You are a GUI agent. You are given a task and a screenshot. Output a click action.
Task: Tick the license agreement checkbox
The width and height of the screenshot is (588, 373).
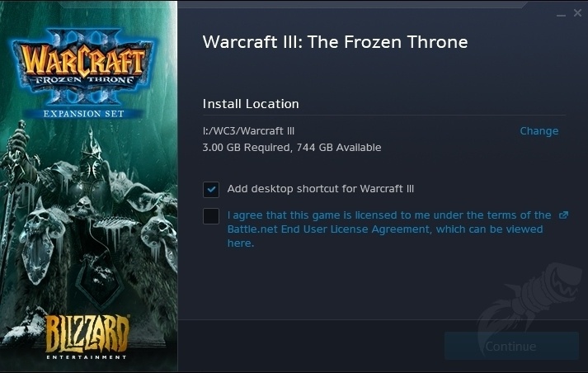click(x=211, y=216)
